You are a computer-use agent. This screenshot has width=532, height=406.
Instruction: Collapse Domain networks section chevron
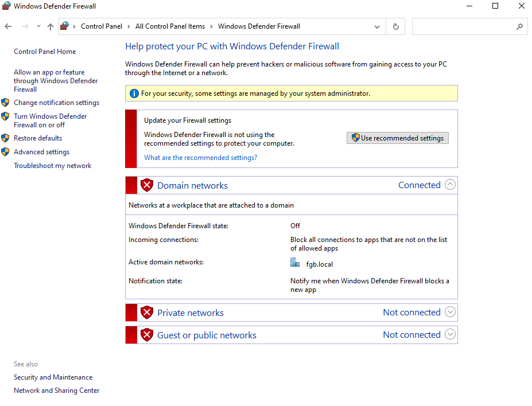pyautogui.click(x=450, y=185)
